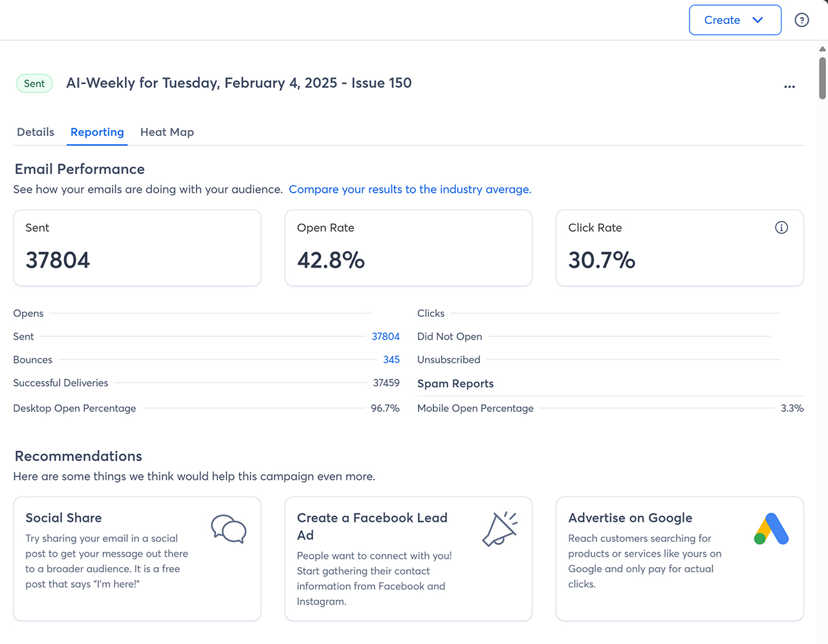
Task: Click the green Sent status badge
Action: coord(34,83)
